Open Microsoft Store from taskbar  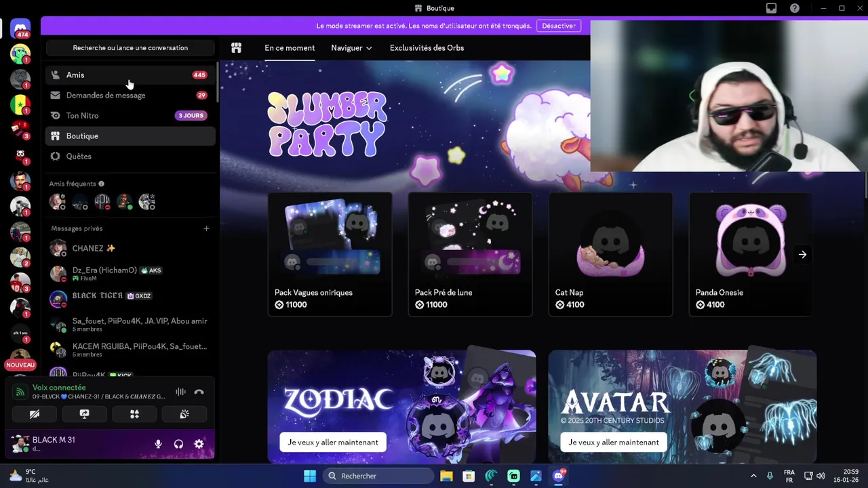(469, 476)
